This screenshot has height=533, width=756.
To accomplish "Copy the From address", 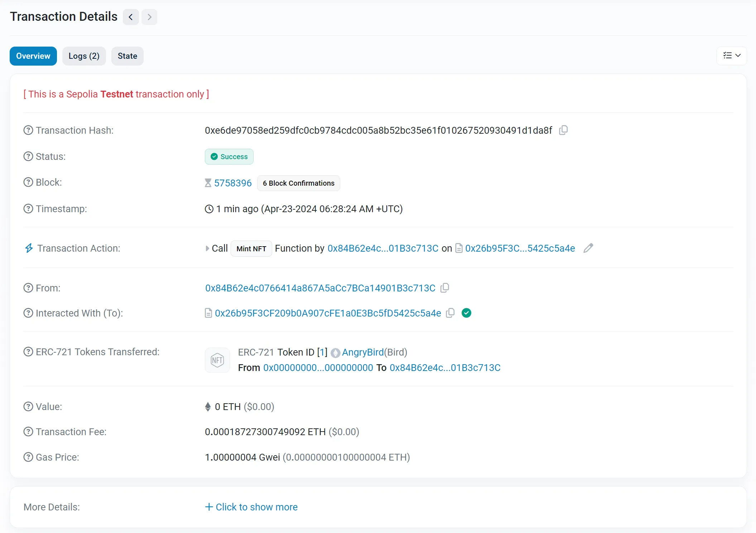I will click(445, 288).
